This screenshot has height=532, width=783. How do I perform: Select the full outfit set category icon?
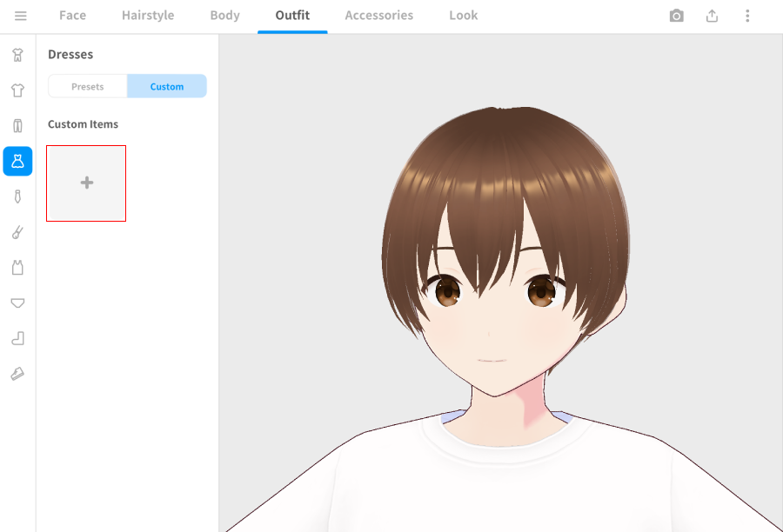(17, 55)
